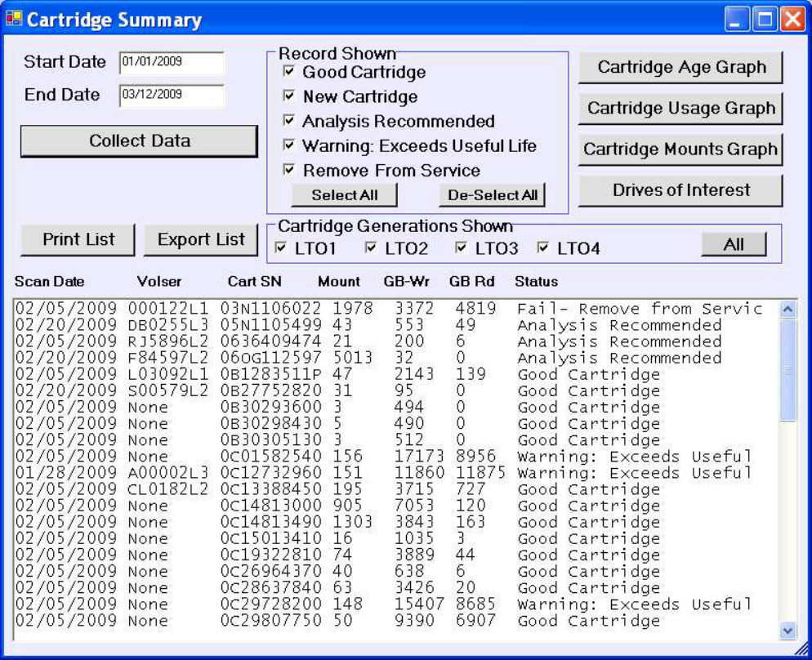Click the list scrollbar up arrow
The image size is (812, 660).
[787, 310]
